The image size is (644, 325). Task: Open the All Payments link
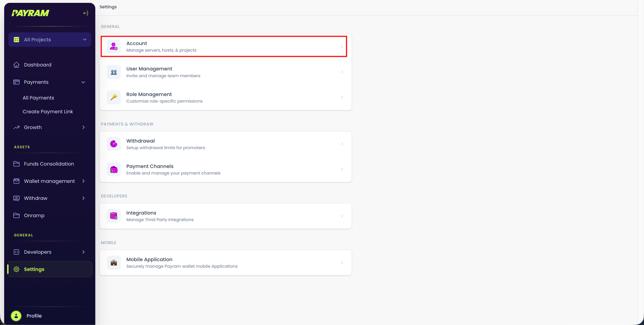click(38, 98)
